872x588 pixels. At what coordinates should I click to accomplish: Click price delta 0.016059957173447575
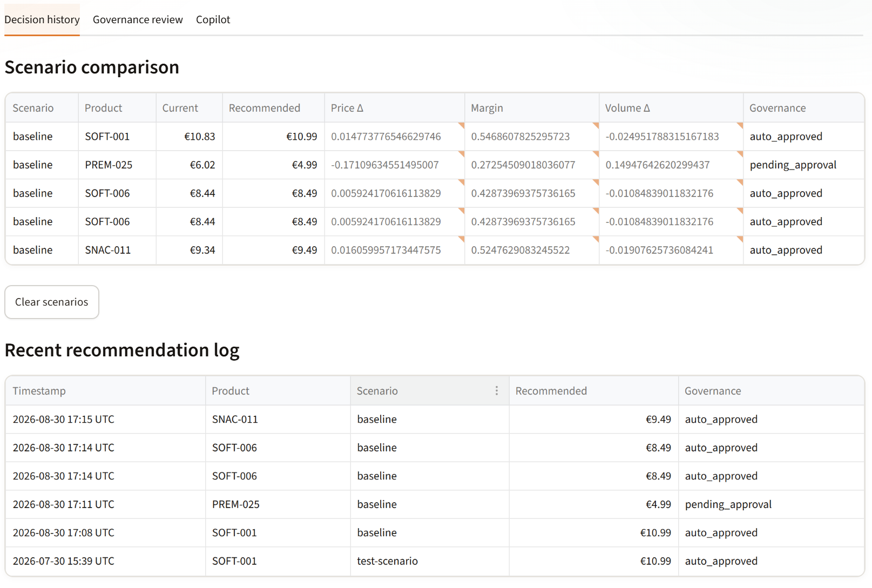pos(395,250)
